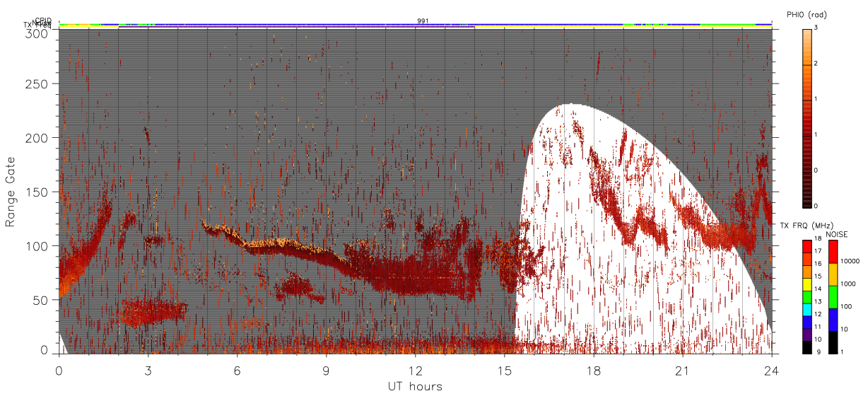Screen dimensions: 868x401
Task: Click the green swatch in NOISE legend
Action: (833, 297)
